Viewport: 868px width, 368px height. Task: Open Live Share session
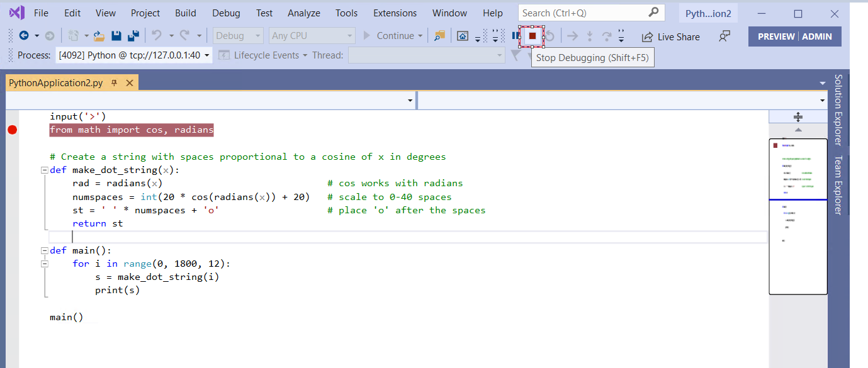click(x=670, y=36)
